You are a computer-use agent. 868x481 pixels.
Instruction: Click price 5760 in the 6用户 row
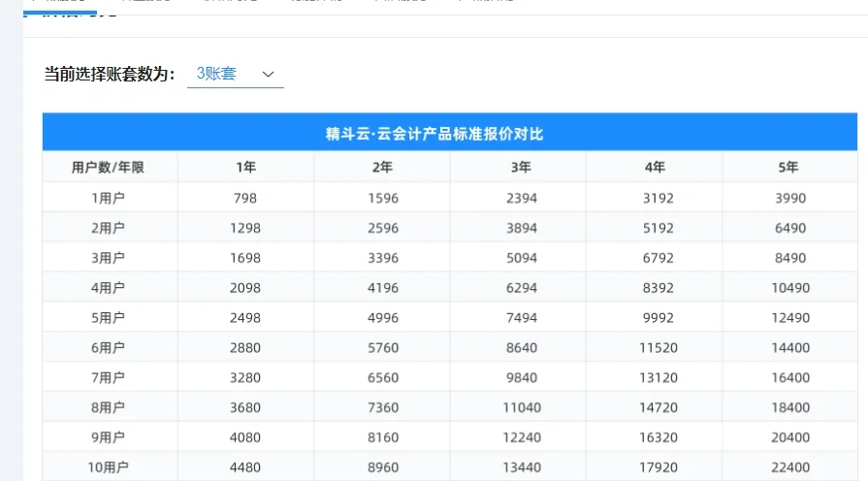pos(383,347)
